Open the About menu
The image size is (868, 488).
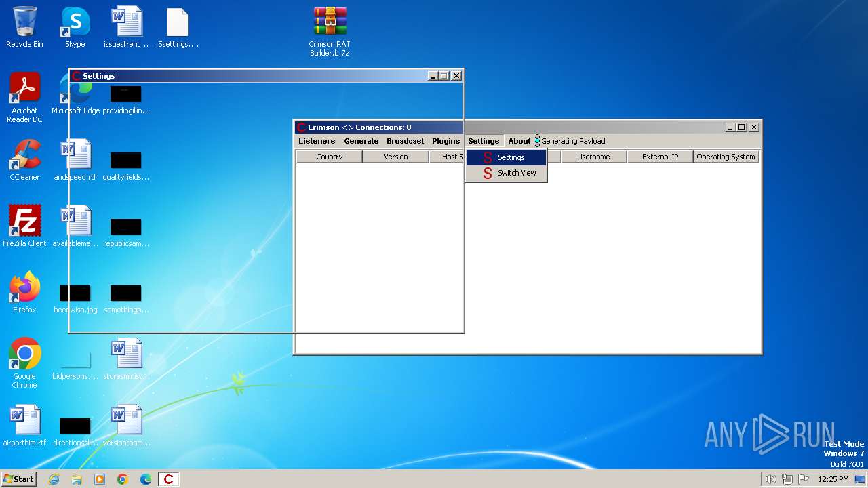[x=519, y=141]
